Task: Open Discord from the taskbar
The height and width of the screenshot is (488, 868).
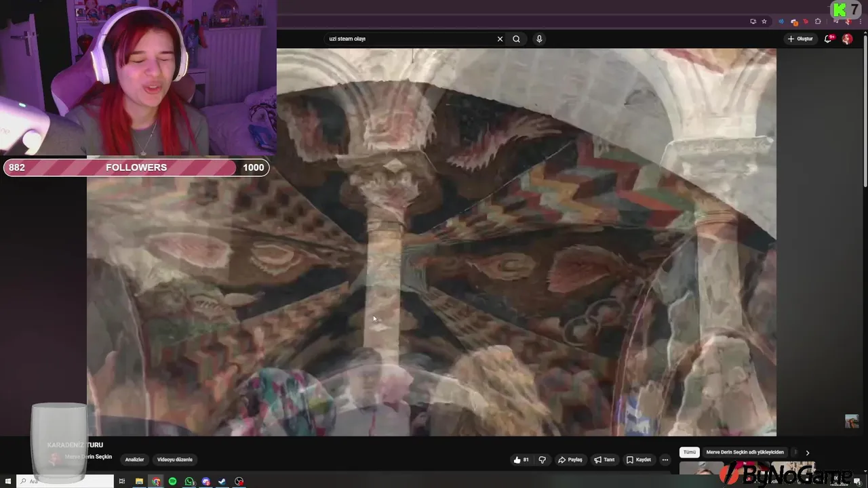Action: click(205, 481)
